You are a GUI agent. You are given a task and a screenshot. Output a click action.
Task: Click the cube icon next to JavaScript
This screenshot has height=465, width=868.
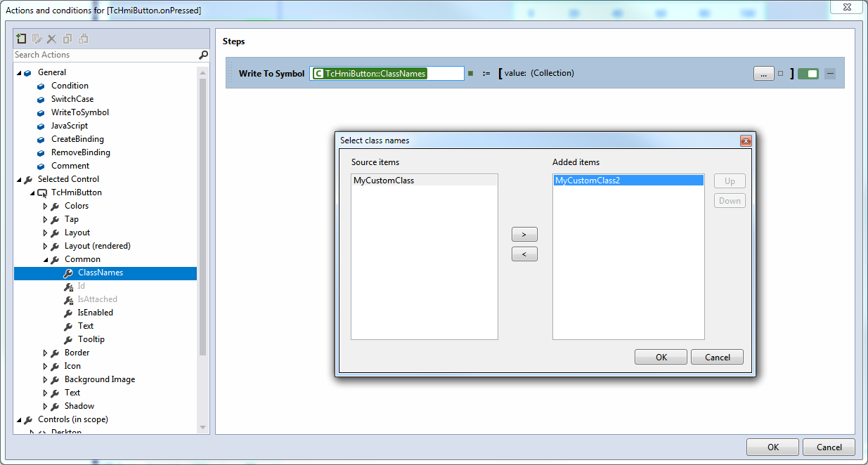click(41, 126)
